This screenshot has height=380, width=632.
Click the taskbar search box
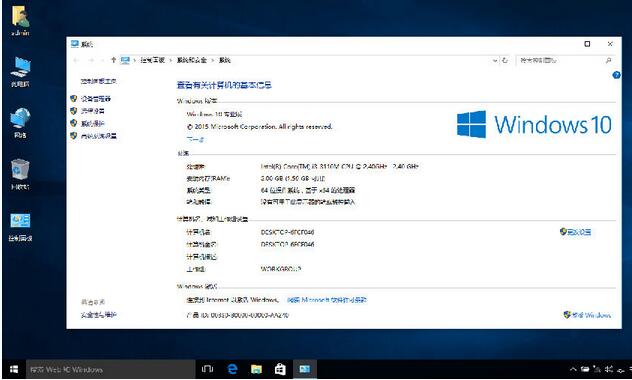click(111, 369)
